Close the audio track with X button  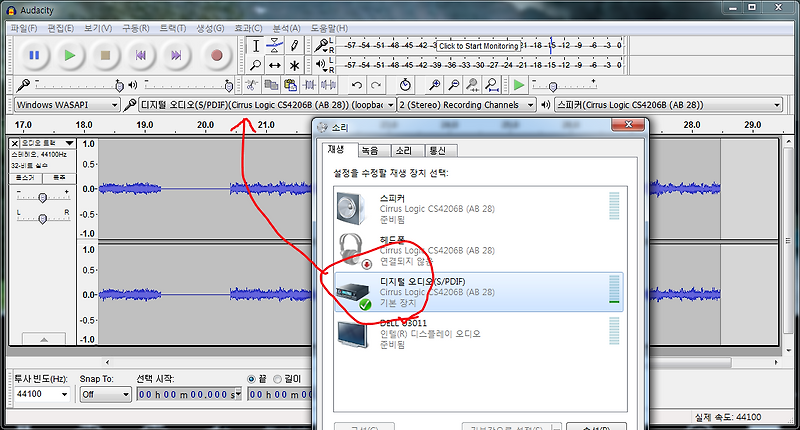[15, 143]
